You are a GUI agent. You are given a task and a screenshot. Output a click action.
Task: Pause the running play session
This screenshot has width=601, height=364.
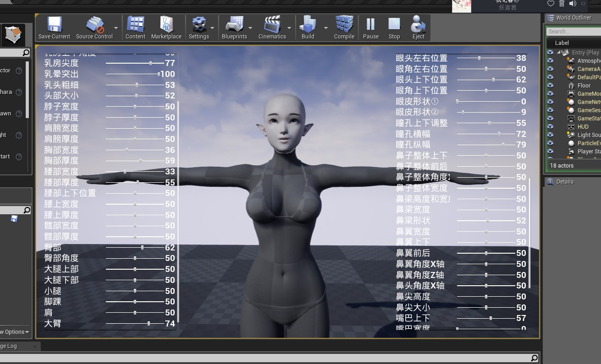(370, 27)
